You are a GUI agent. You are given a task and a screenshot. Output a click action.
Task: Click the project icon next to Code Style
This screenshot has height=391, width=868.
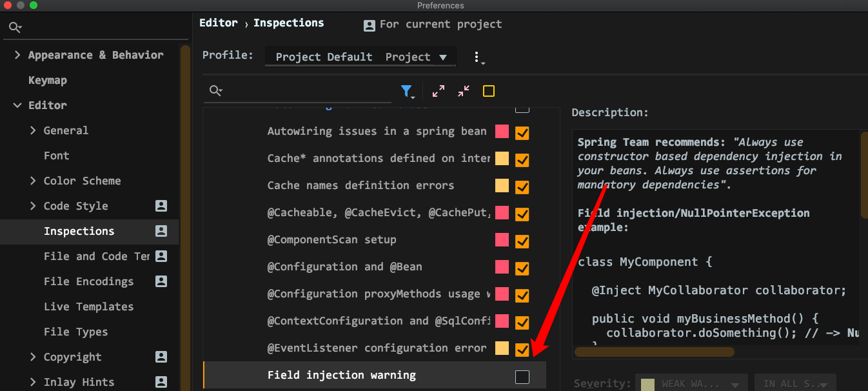(x=161, y=206)
